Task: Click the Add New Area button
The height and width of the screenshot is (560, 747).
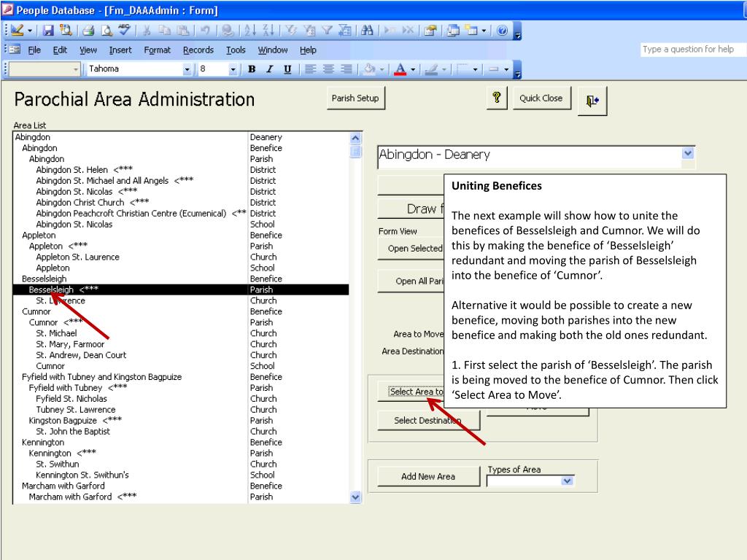Action: [x=428, y=476]
